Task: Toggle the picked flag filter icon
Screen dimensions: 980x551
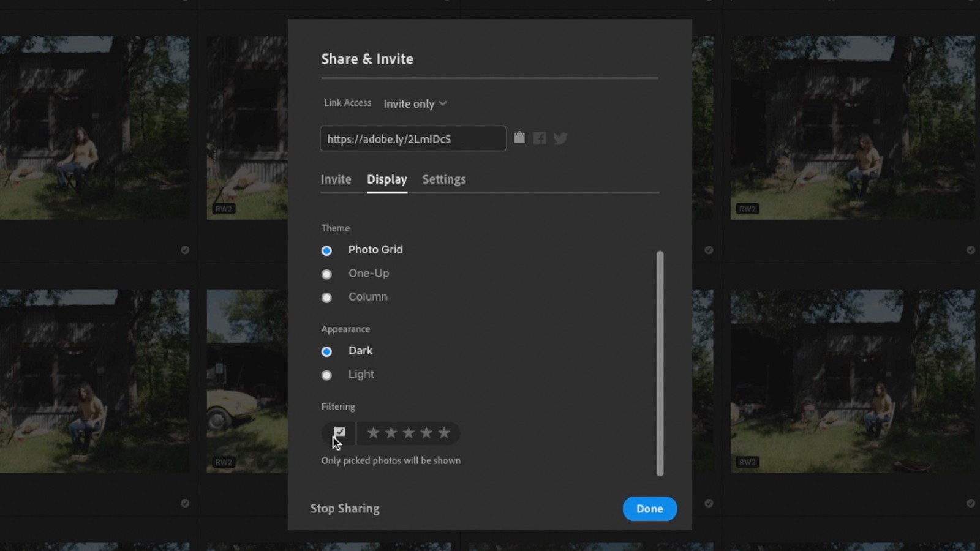Action: 339,432
